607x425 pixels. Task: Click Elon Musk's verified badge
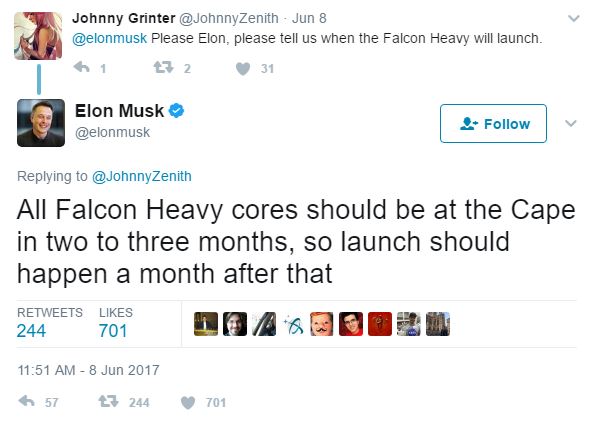[177, 111]
